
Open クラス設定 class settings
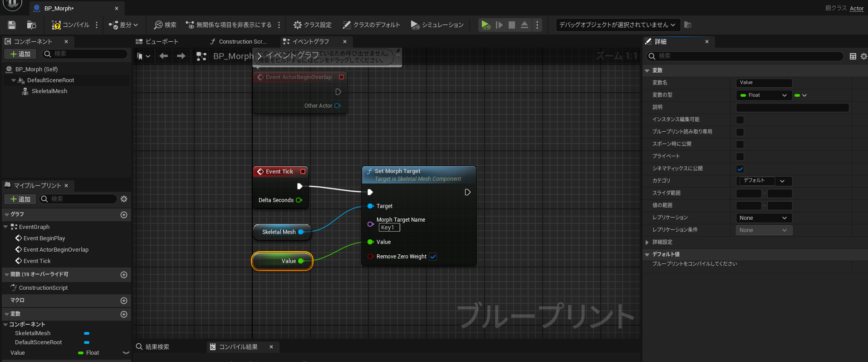[x=312, y=25]
